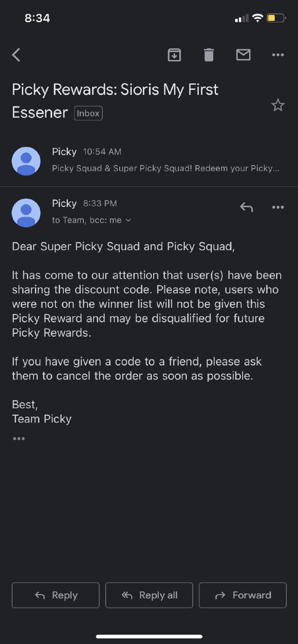Open the top toolbar more options menu
Screen dimensions: 298x644
click(278, 55)
